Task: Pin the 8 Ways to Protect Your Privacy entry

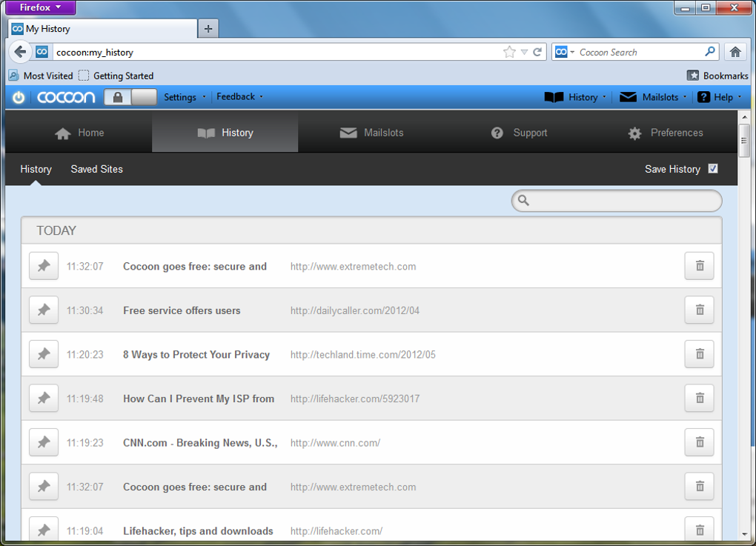Action: [44, 354]
